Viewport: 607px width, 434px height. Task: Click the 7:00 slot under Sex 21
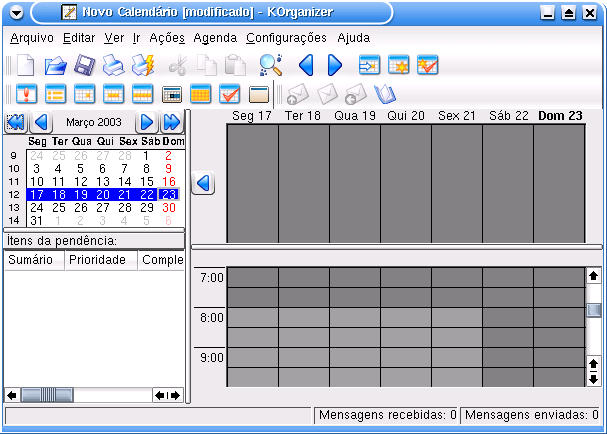click(x=457, y=277)
